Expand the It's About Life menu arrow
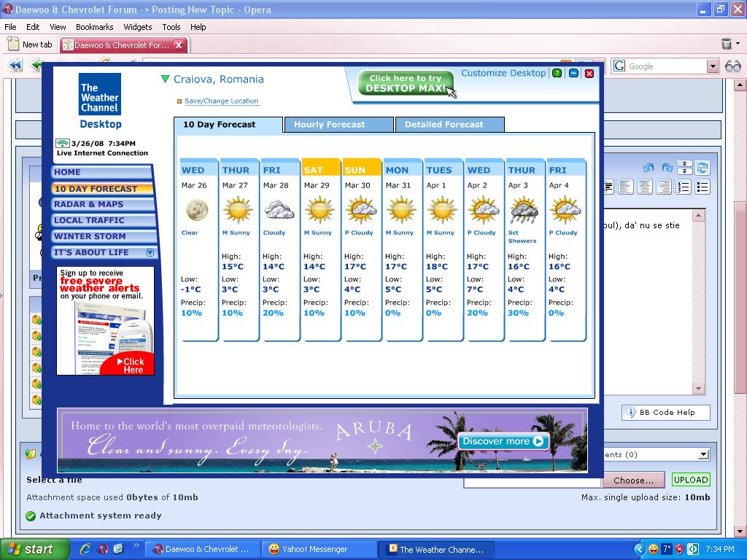 tap(150, 252)
